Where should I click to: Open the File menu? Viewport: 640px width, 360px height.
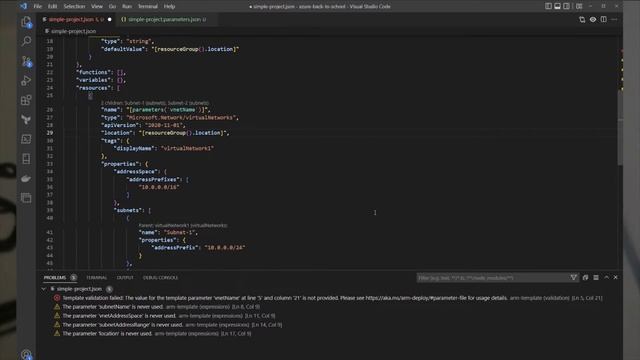tap(38, 6)
